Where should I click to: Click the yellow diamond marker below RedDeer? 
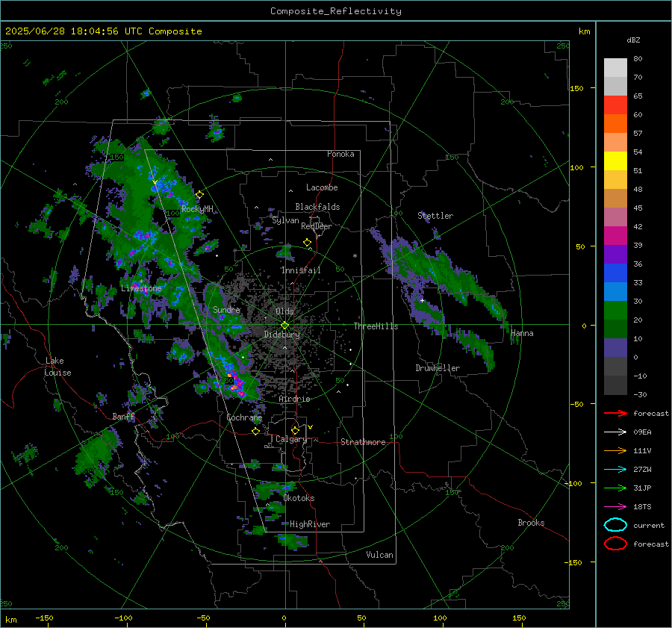(x=307, y=242)
